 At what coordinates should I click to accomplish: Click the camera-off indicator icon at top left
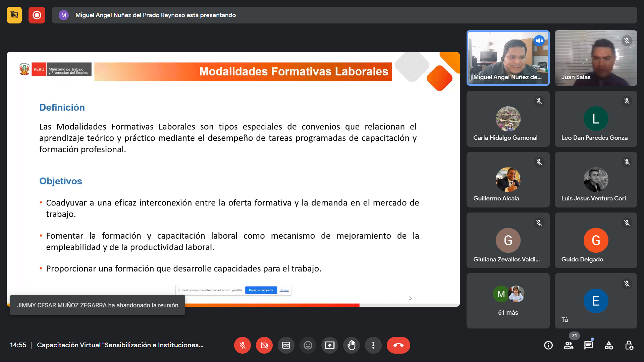point(14,15)
